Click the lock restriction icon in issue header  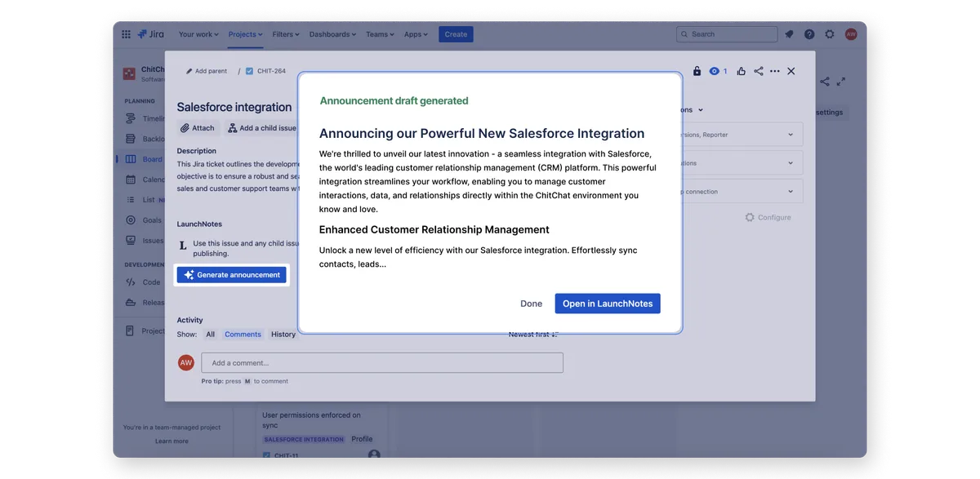pos(697,71)
